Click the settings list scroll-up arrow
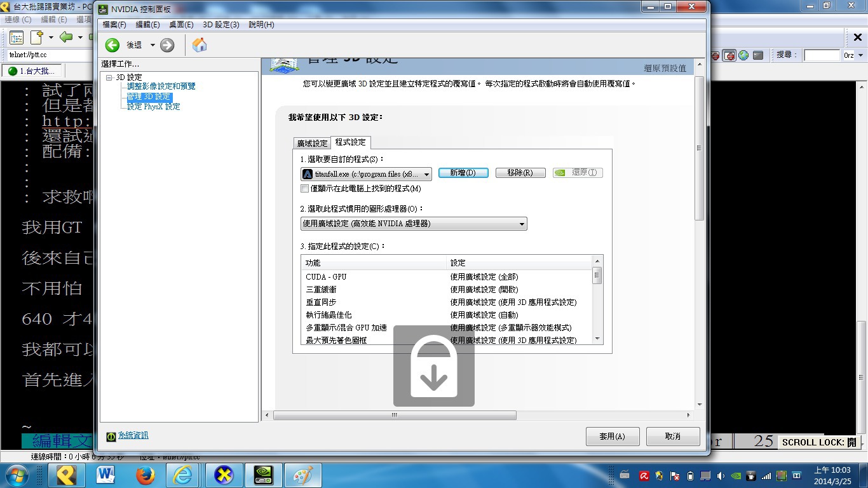The height and width of the screenshot is (488, 868). (x=597, y=261)
